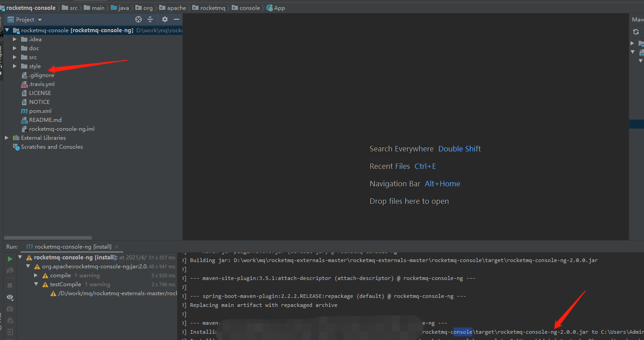The image size is (644, 340).
Task: Select the .travis.yml file
Action: [x=42, y=84]
